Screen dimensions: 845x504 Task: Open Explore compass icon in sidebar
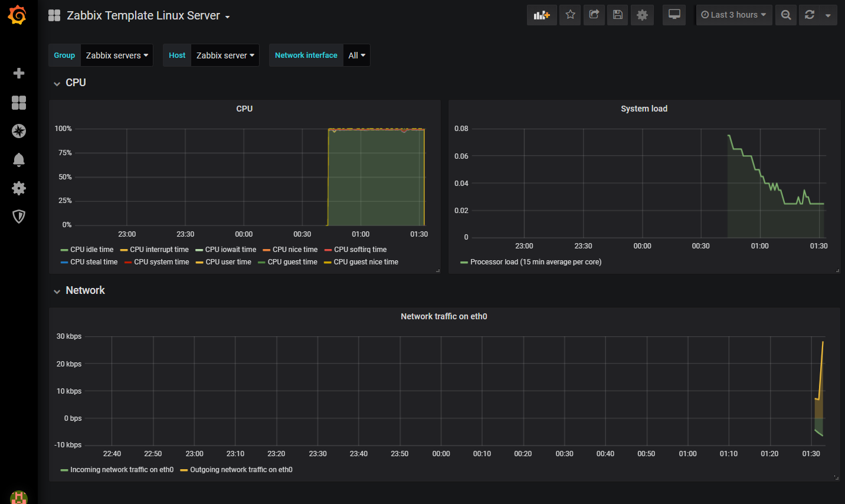19,131
